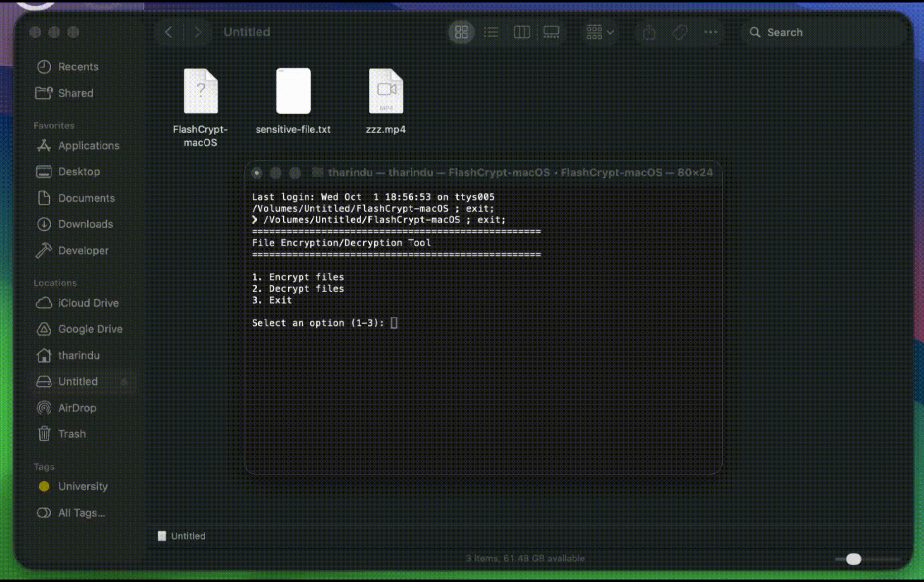The width and height of the screenshot is (924, 582).
Task: Open the more actions ellipsis menu
Action: coord(711,32)
